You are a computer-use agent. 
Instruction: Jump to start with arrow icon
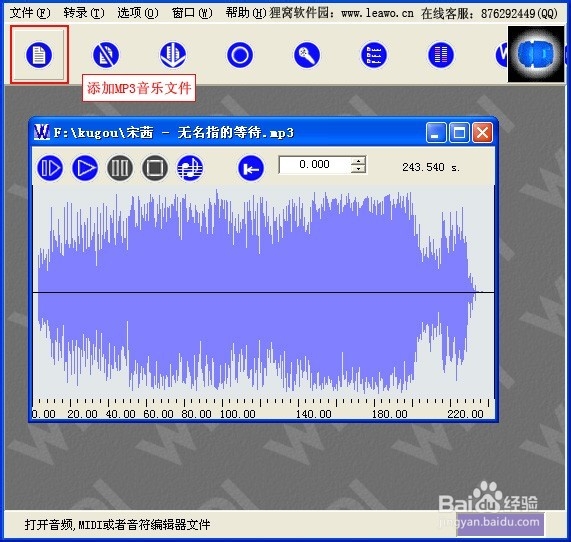(251, 168)
